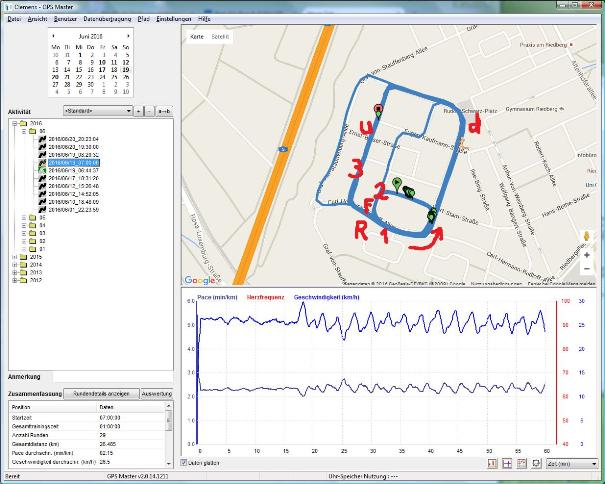Expand the 2013 year folder
The width and height of the screenshot is (605, 484).
(x=15, y=272)
